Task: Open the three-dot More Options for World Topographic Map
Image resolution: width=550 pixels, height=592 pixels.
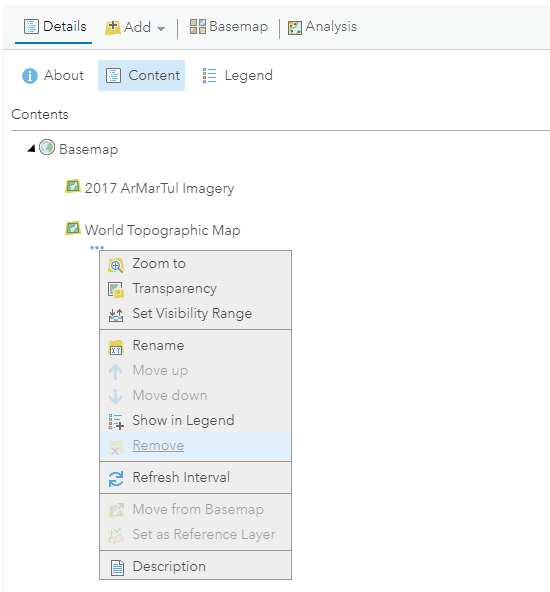Action: [x=97, y=248]
